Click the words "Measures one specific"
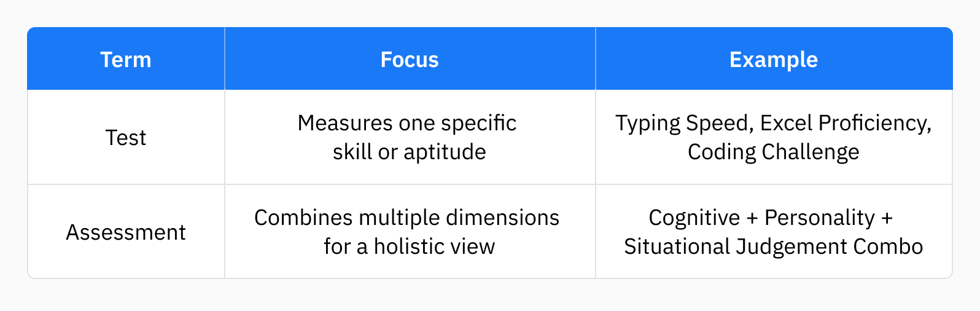The height and width of the screenshot is (311, 980). pyautogui.click(x=406, y=123)
